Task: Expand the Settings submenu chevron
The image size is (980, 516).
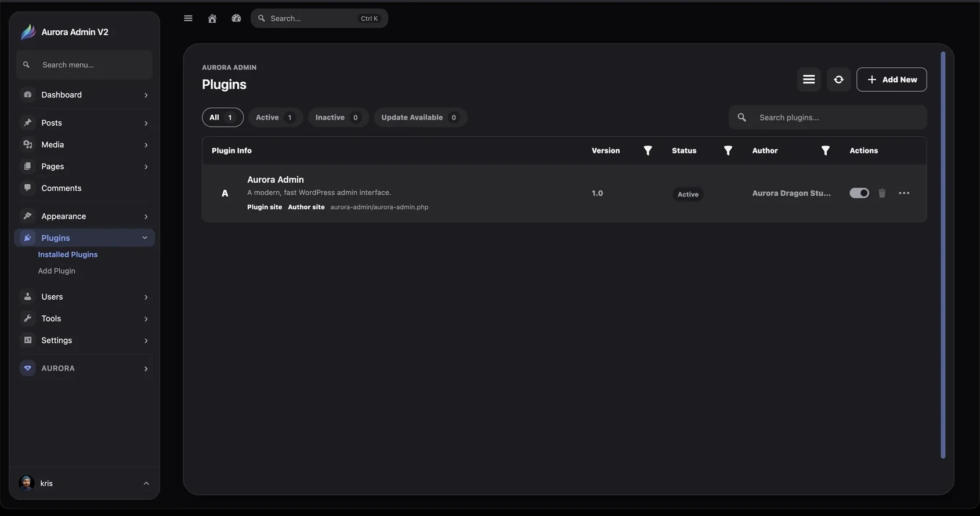Action: (x=146, y=341)
